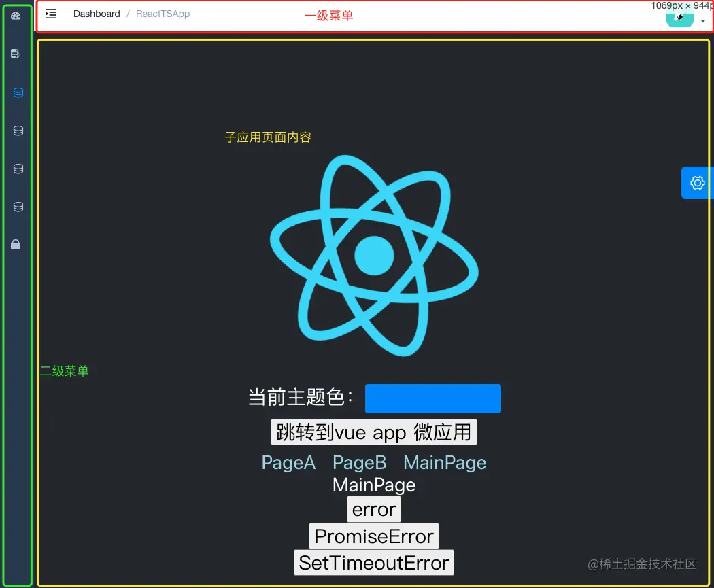Open the PageB link
The image size is (714, 588).
tap(359, 462)
